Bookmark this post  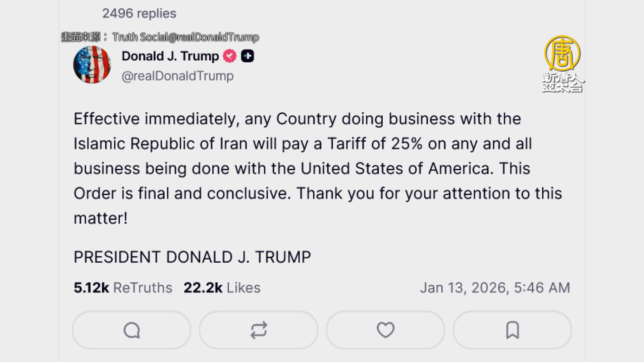tap(512, 330)
